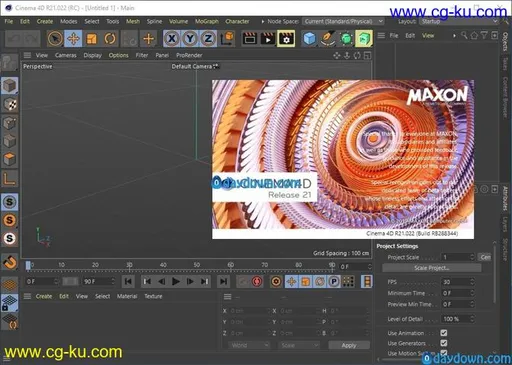
Task: Open the MoGraph menu
Action: 207,21
